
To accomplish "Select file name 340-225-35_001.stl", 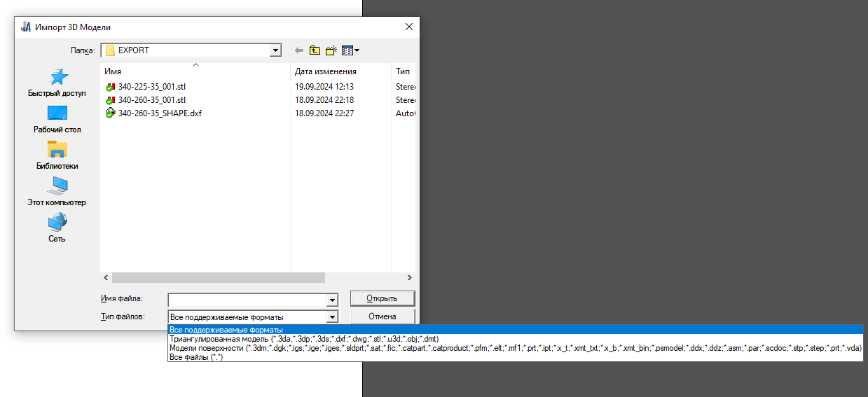I will point(152,87).
